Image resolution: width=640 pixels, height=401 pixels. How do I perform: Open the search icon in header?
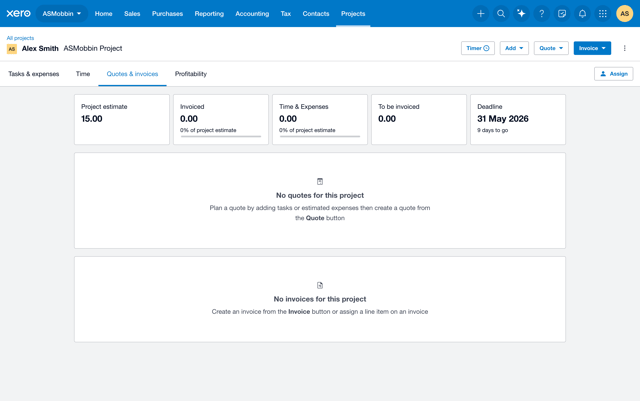tap(501, 13)
